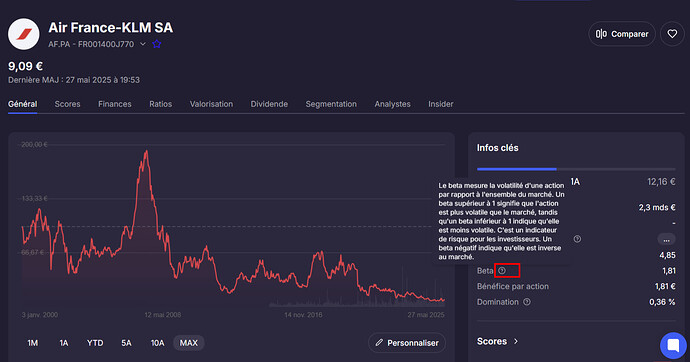Expand the Scores section chevron

(516, 341)
